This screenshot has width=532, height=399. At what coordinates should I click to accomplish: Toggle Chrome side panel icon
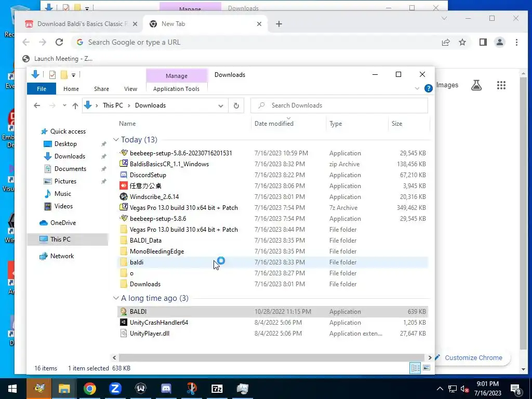pos(483,42)
